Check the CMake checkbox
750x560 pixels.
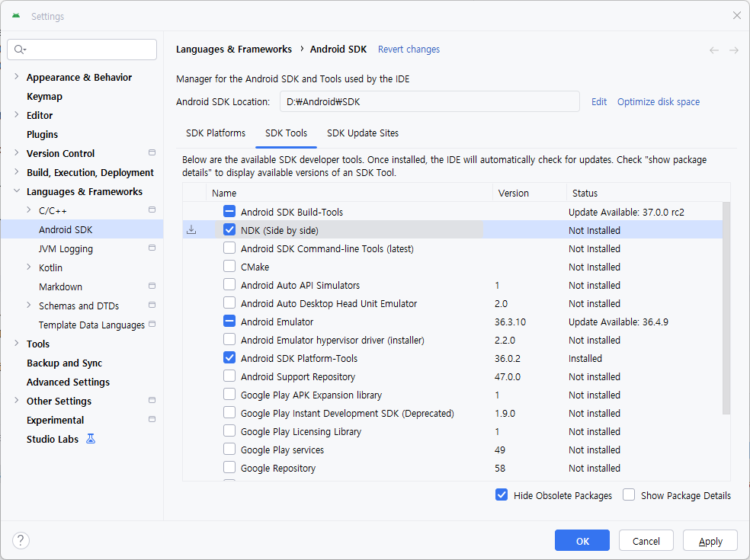[x=229, y=266]
